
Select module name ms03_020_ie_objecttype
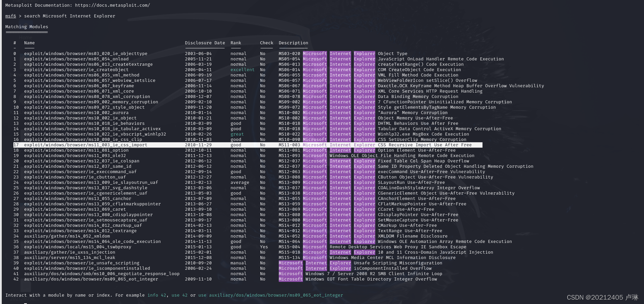(x=86, y=54)
